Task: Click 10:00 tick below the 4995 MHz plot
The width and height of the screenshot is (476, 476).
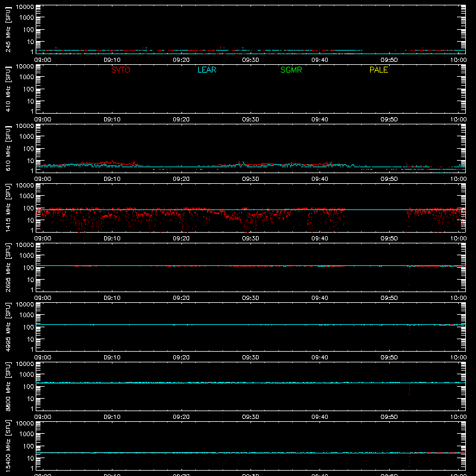Action: click(x=458, y=358)
